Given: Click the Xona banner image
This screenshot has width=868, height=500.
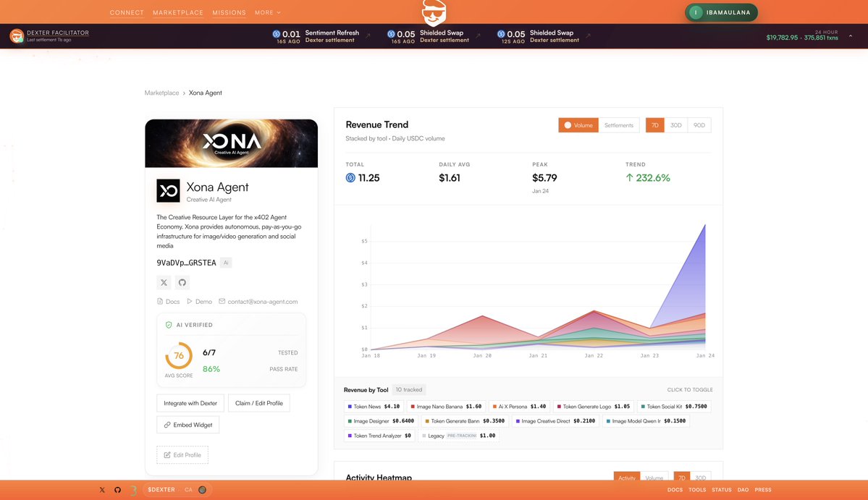Looking at the screenshot, I should [x=232, y=143].
